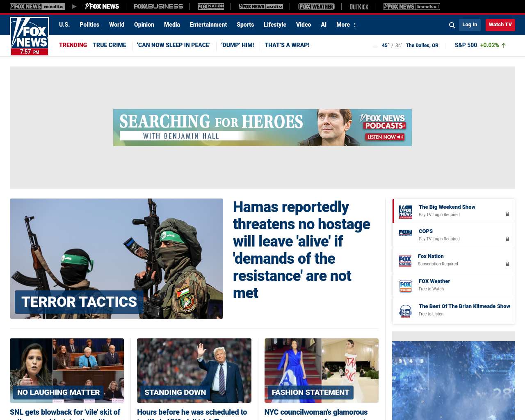Open the NYC councilwoman's glamorous headline
Viewport: 525px width, 420px height.
316,413
